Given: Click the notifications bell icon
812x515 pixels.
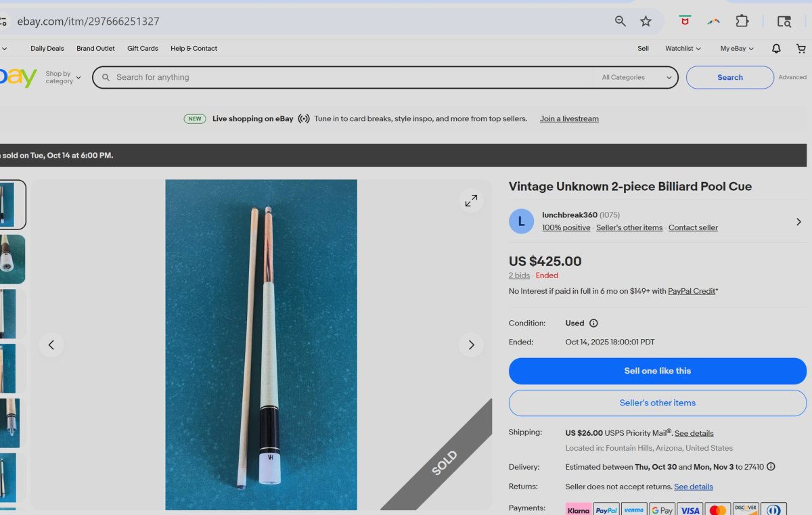Looking at the screenshot, I should 776,49.
